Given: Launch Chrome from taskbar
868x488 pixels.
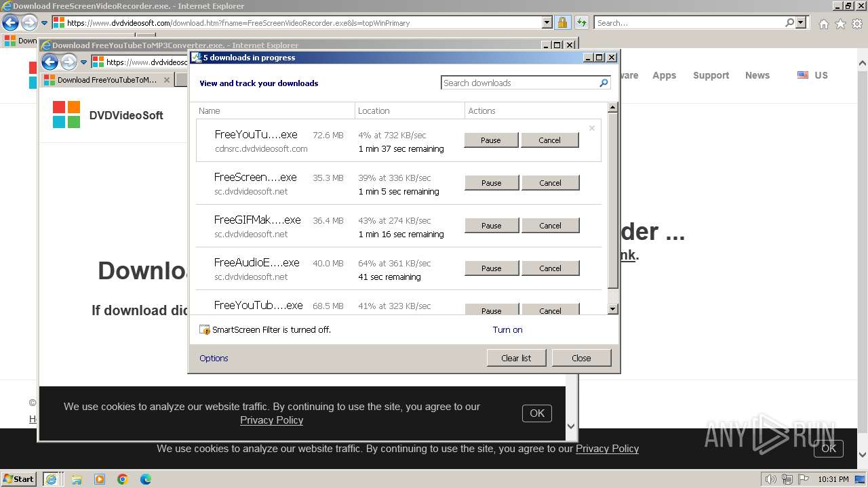Looking at the screenshot, I should coord(123,479).
